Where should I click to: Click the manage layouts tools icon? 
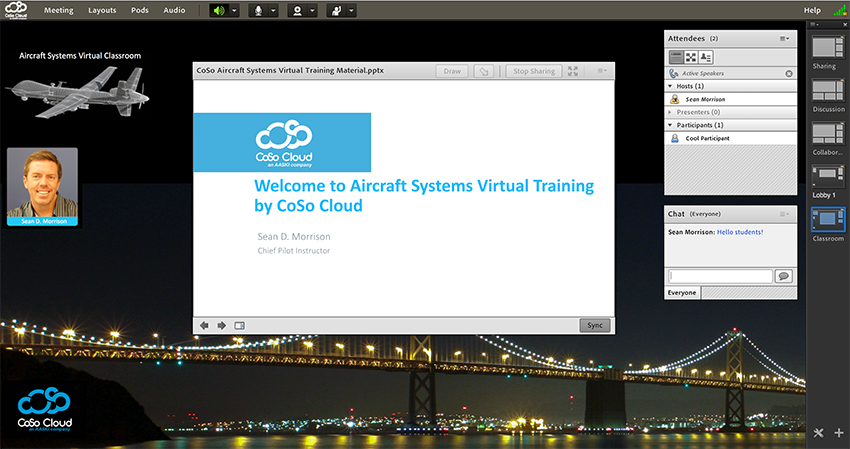819,433
